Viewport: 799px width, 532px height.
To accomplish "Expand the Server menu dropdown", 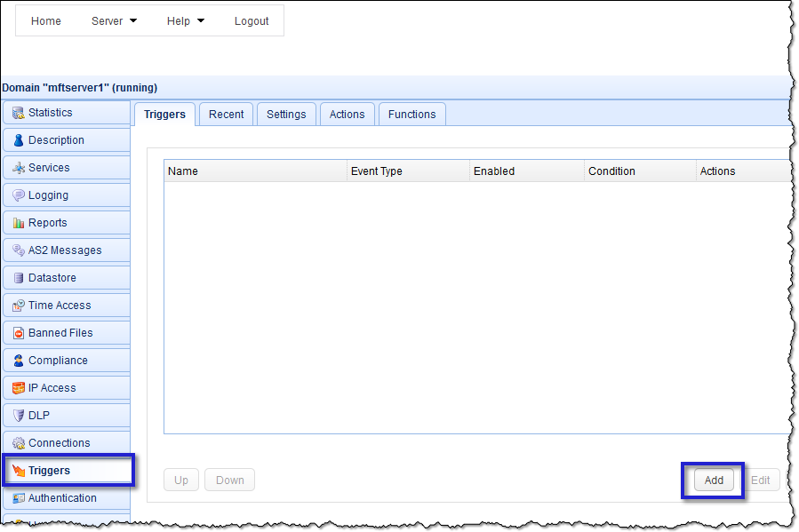I will (x=114, y=20).
